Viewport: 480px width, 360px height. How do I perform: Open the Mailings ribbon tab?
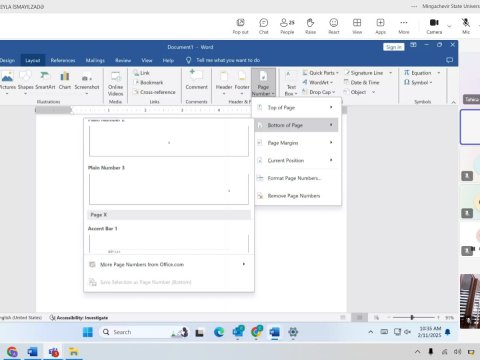95,60
